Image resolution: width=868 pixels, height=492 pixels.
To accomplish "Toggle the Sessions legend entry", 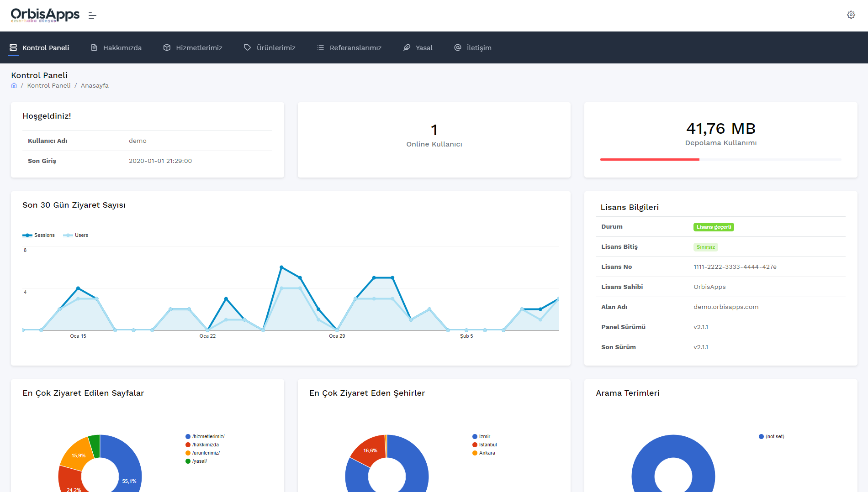I will [x=39, y=235].
